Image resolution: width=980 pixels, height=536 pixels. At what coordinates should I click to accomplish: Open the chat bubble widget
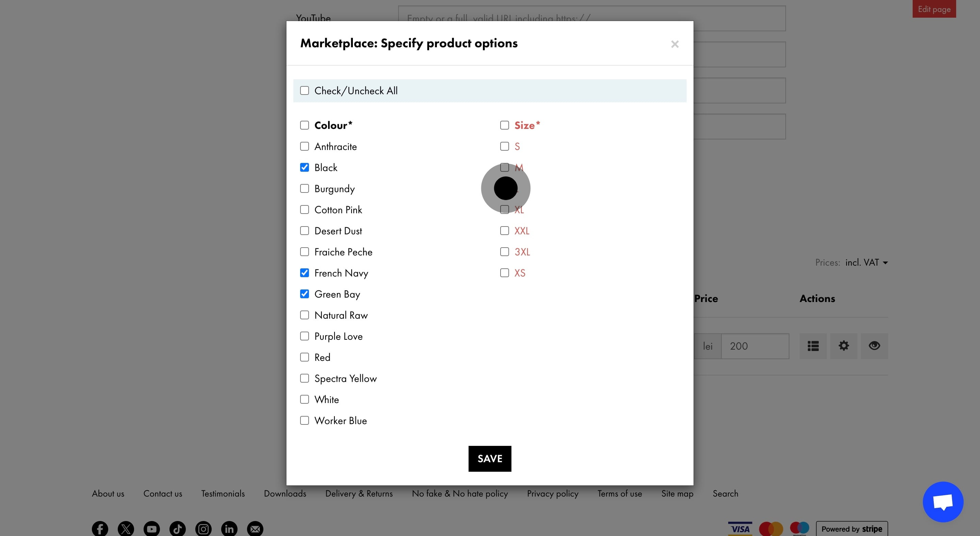pyautogui.click(x=943, y=502)
